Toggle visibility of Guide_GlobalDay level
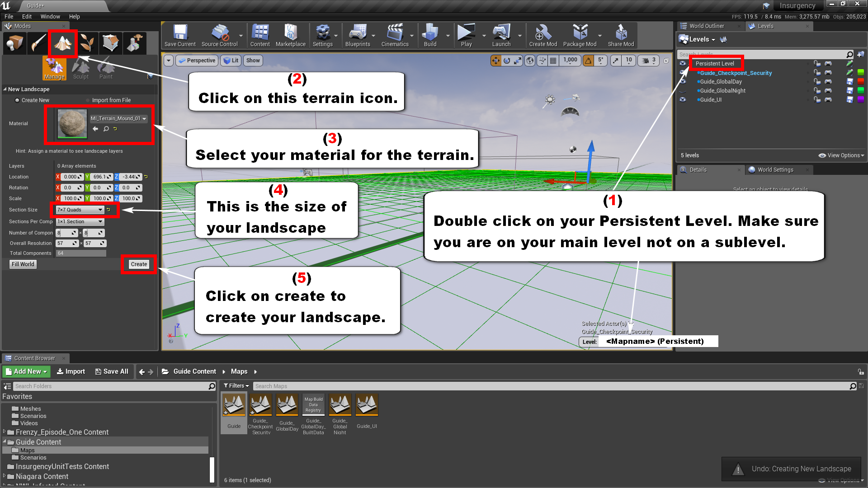Image resolution: width=868 pixels, height=488 pixels. 683,82
